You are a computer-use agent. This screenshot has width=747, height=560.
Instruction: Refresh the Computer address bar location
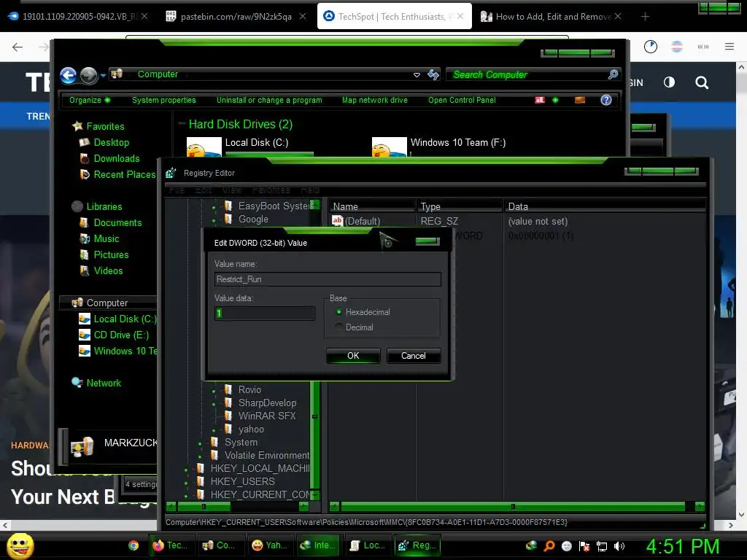click(433, 75)
